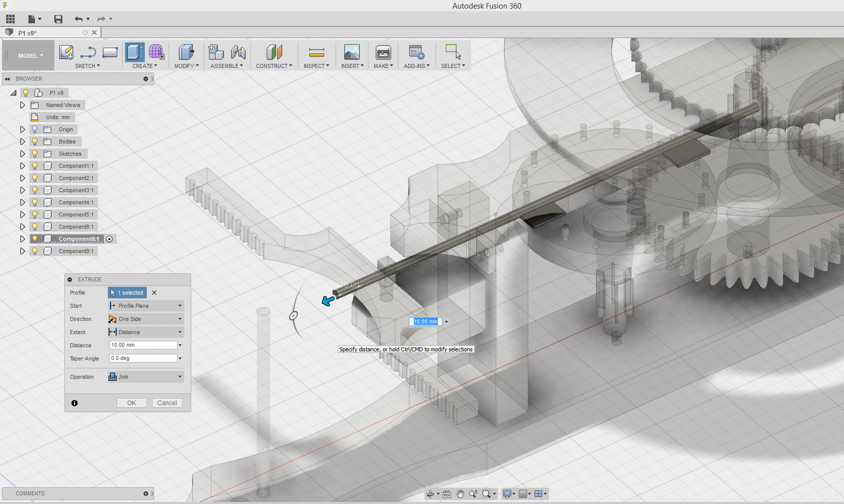Toggle visibility bulb of Bodies
Screen dimensions: 844x504
pos(35,141)
